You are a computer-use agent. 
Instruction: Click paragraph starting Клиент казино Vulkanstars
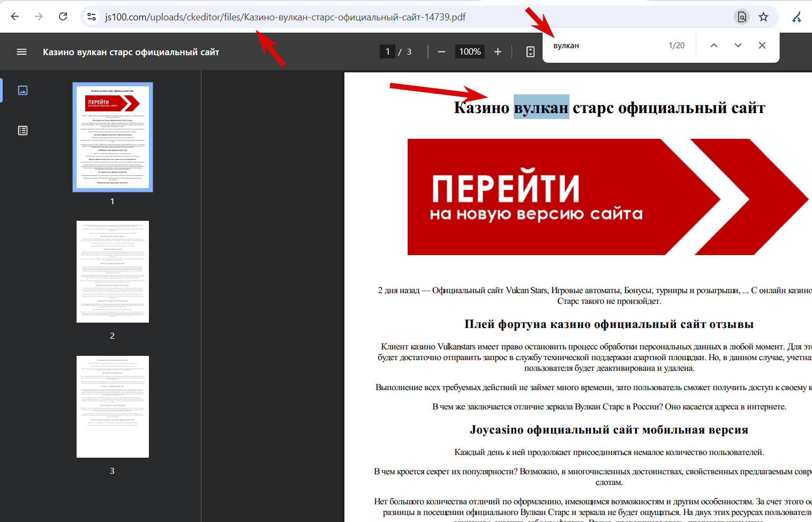[595, 357]
